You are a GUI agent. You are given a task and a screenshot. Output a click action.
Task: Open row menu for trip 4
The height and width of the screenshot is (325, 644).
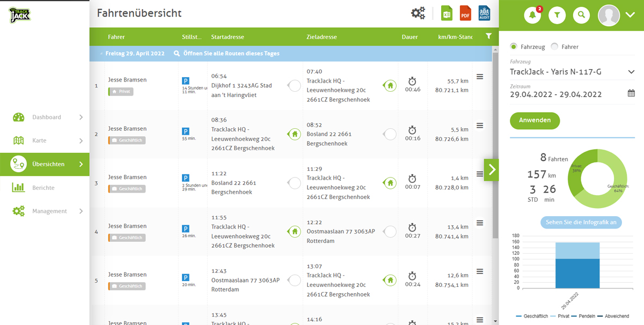(x=480, y=223)
